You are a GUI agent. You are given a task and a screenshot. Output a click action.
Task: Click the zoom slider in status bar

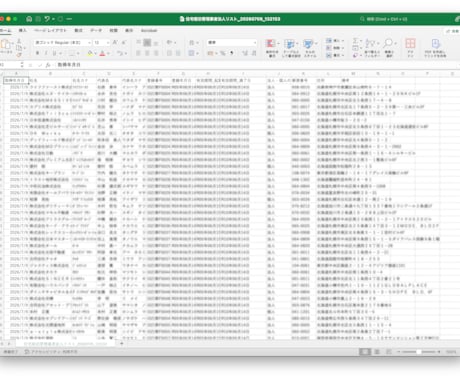click(419, 352)
